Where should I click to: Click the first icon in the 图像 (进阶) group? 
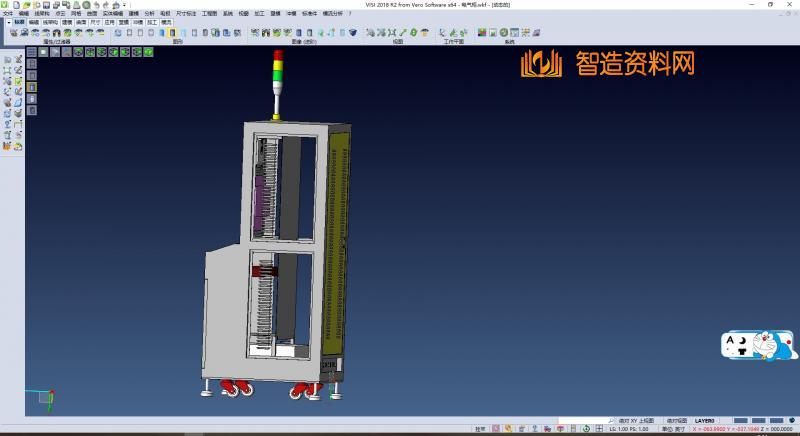252,33
